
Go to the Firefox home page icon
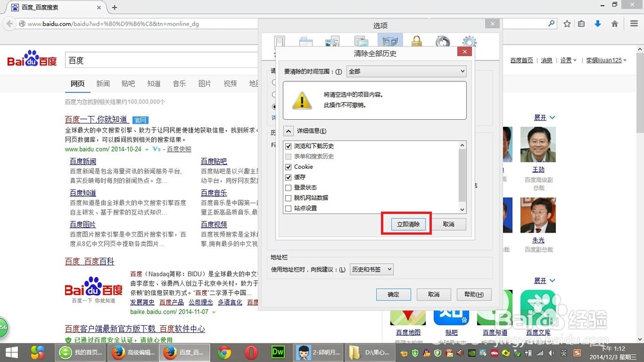(x=614, y=24)
